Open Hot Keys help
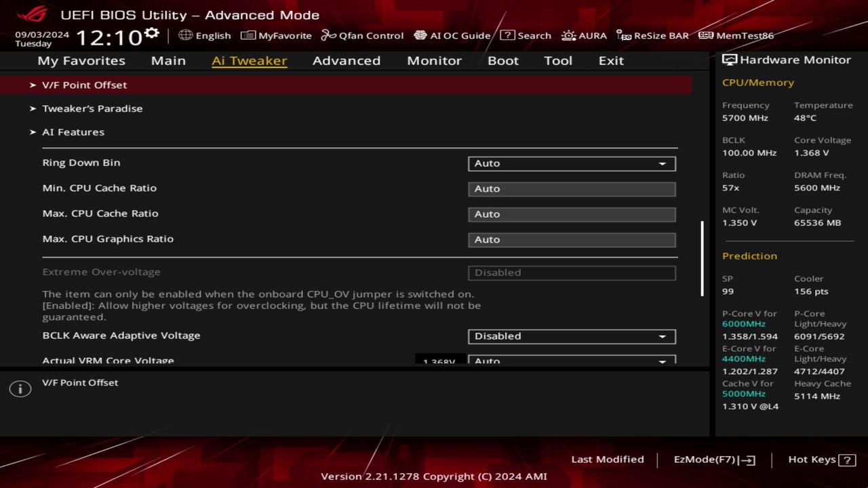 (x=821, y=460)
